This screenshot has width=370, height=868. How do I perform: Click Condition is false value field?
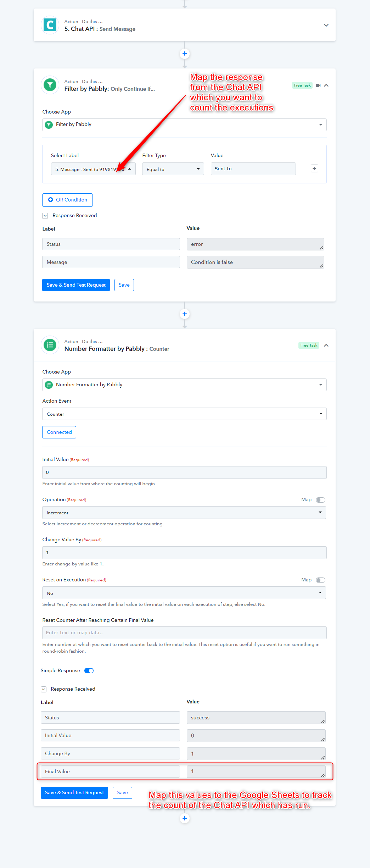click(x=255, y=262)
